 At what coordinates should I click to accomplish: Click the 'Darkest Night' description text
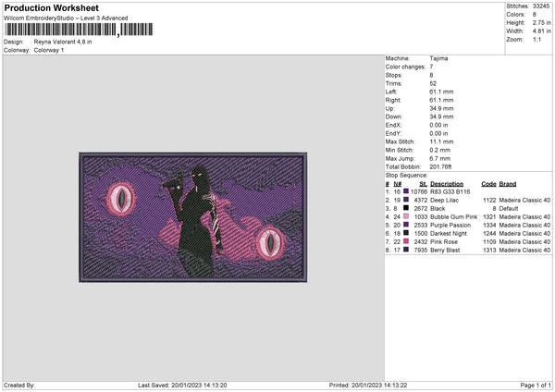tap(449, 234)
